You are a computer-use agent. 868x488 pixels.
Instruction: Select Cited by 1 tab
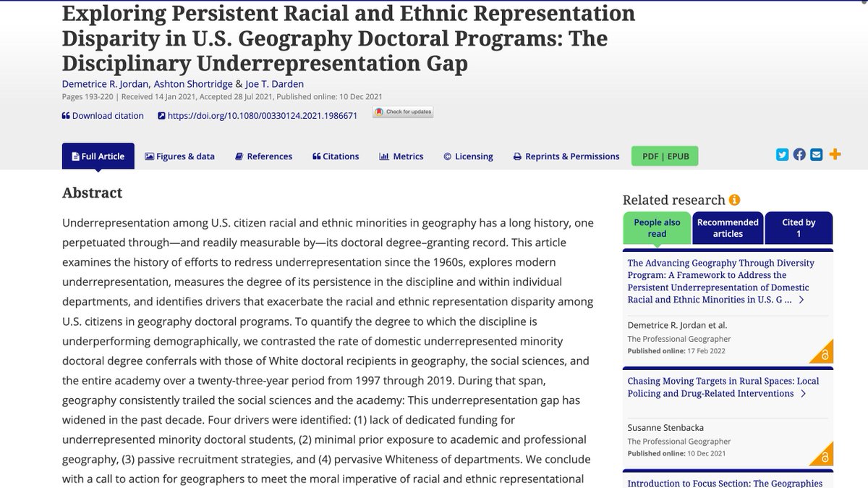pos(799,227)
